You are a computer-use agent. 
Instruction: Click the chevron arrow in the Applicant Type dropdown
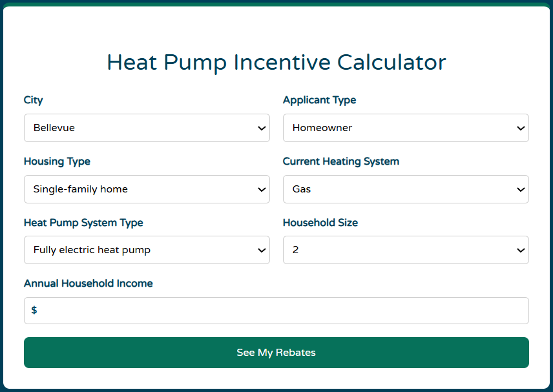point(521,129)
